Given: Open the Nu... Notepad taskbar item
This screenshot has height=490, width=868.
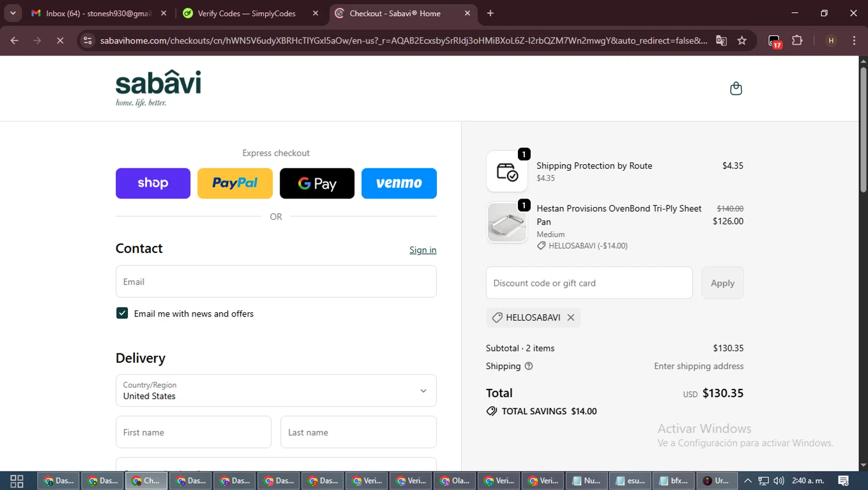Looking at the screenshot, I should (587, 481).
